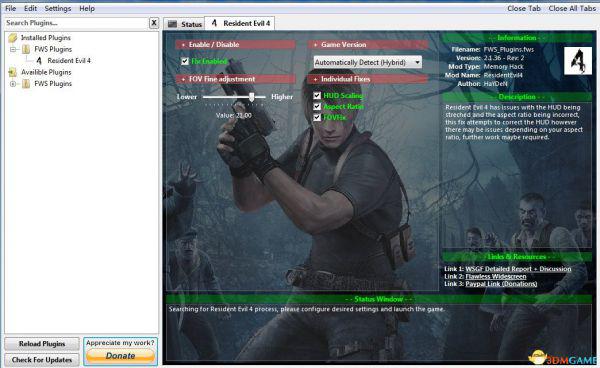Click the installed FWS Plugins folder icon

click(26, 49)
